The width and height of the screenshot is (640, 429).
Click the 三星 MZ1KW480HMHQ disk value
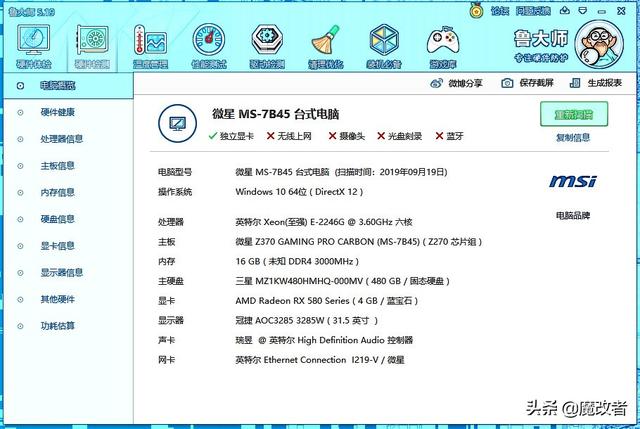coord(342,281)
